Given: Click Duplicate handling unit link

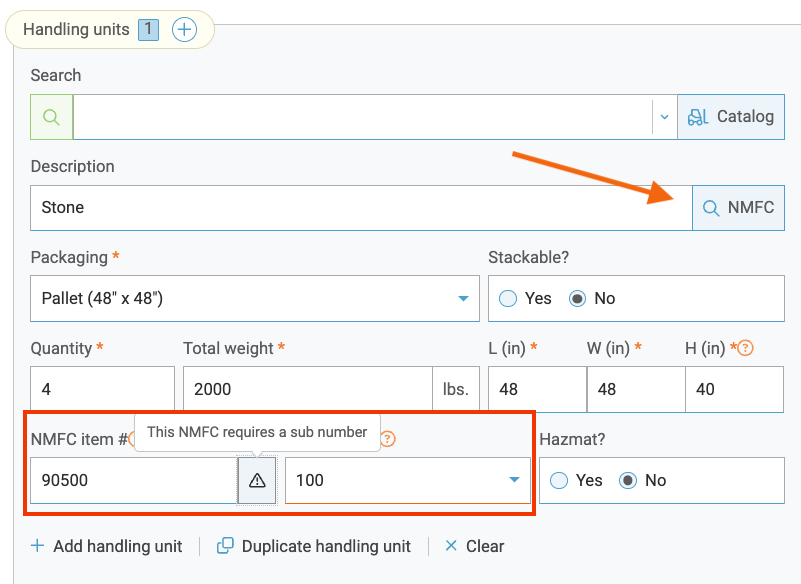Looking at the screenshot, I should click(314, 546).
